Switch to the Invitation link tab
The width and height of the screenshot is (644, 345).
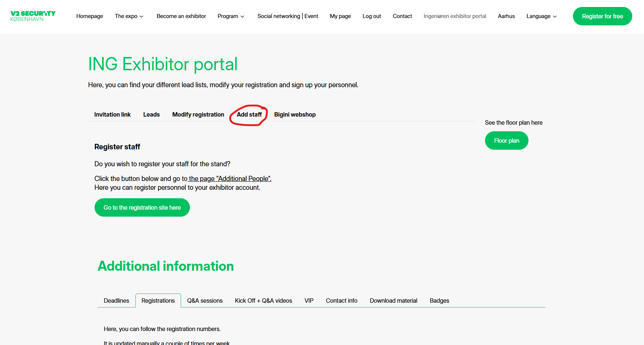coord(112,115)
